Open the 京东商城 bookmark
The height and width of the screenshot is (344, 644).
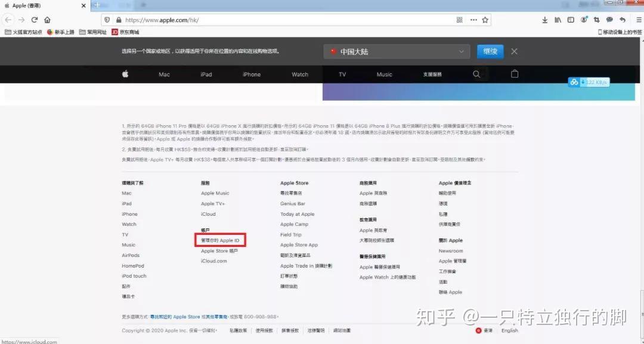126,32
